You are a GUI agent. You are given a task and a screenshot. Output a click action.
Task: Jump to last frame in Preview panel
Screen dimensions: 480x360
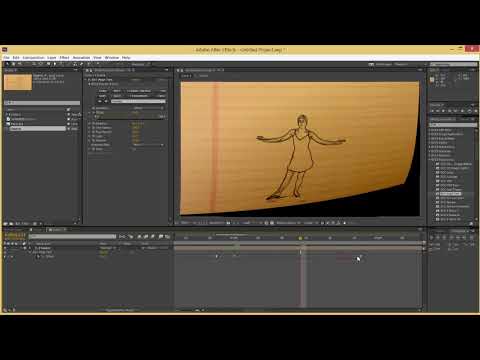456,111
